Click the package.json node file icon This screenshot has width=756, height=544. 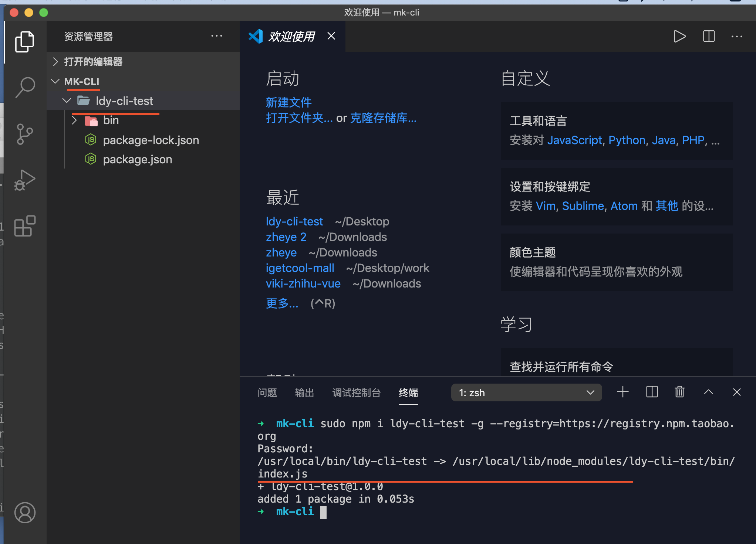tap(91, 159)
